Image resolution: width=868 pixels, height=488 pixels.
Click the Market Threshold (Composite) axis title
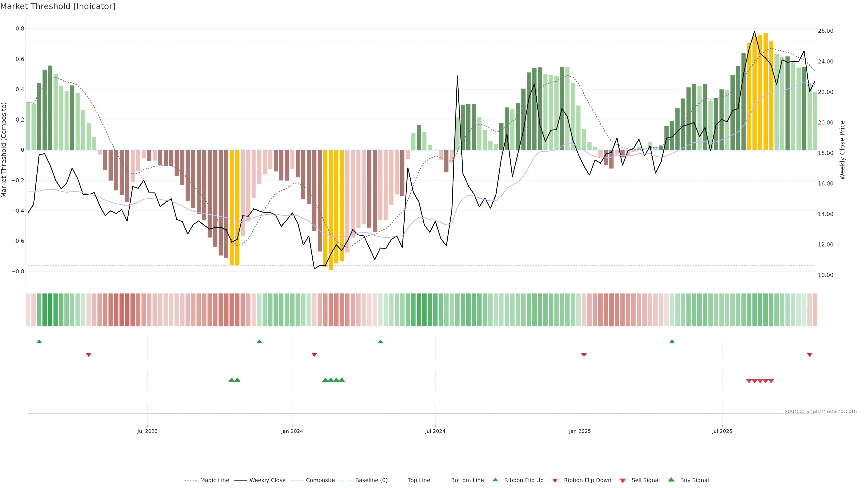coord(4,150)
